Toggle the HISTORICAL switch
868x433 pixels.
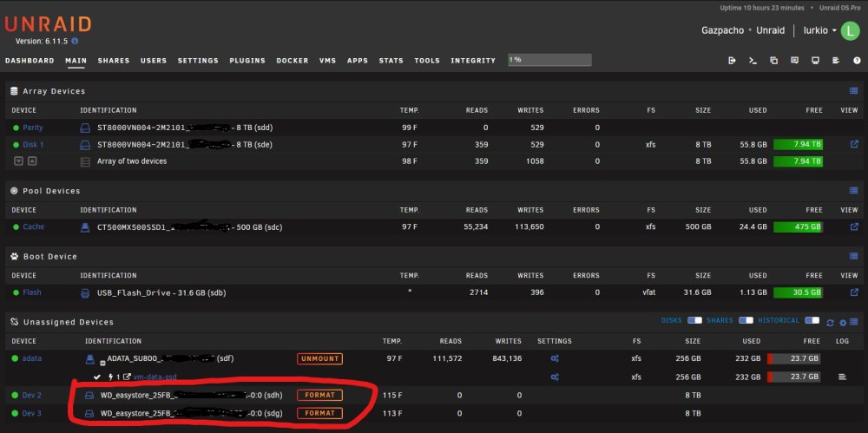point(812,320)
